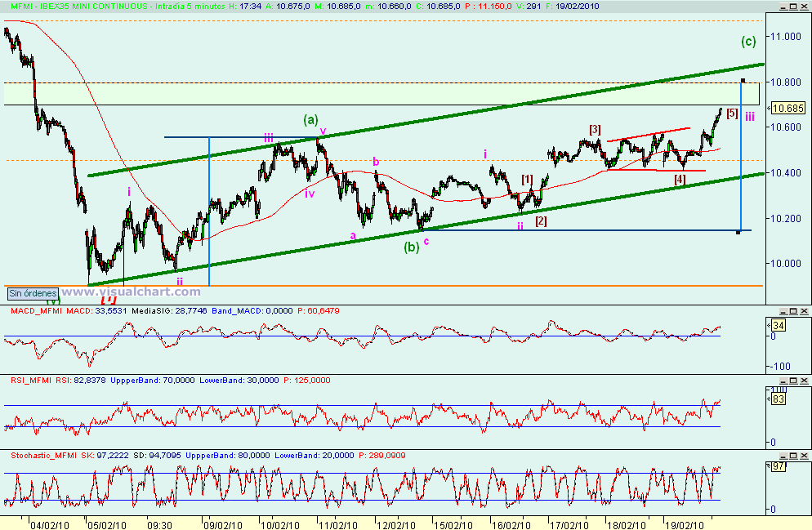Select the green (b) wave annotation
812x530 pixels.
tap(412, 247)
